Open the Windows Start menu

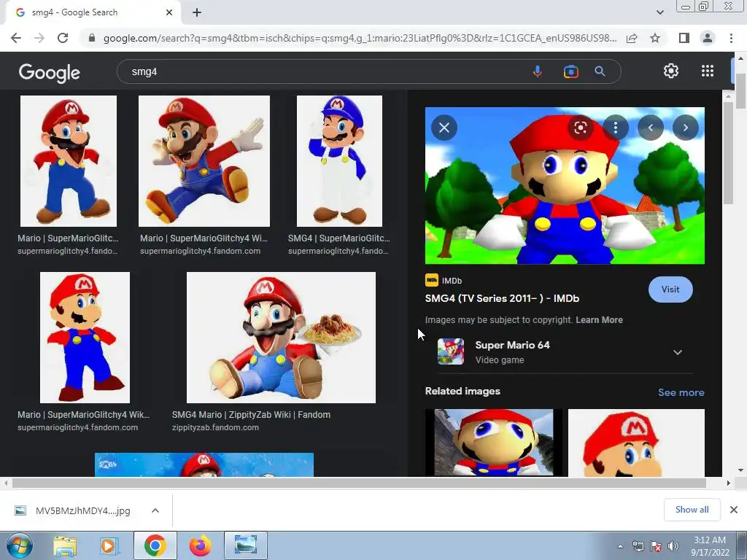[x=19, y=545]
